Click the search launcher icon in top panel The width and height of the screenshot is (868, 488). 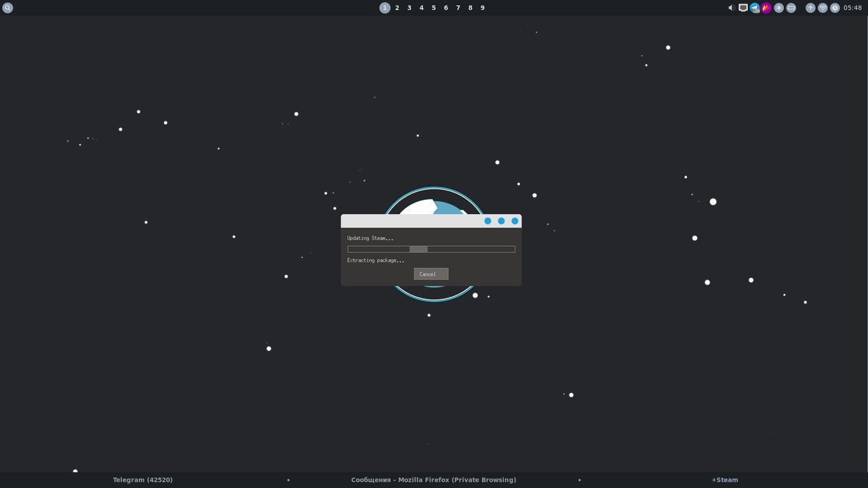(8, 8)
